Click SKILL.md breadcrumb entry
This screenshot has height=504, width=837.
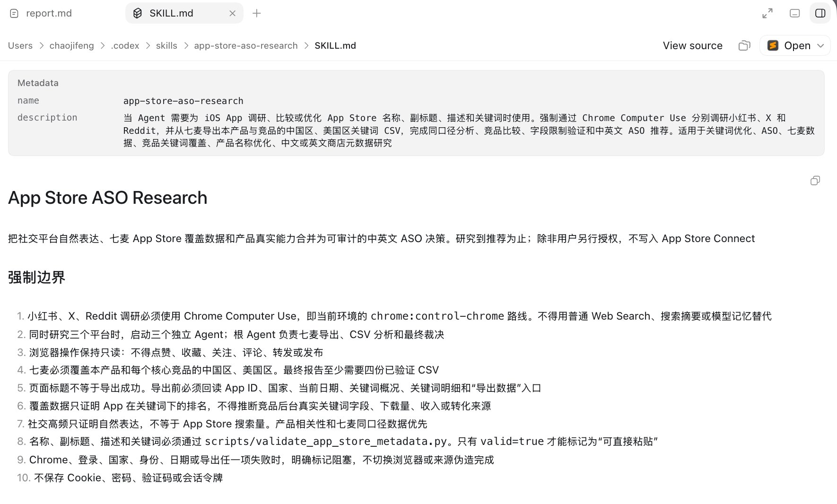(x=335, y=45)
